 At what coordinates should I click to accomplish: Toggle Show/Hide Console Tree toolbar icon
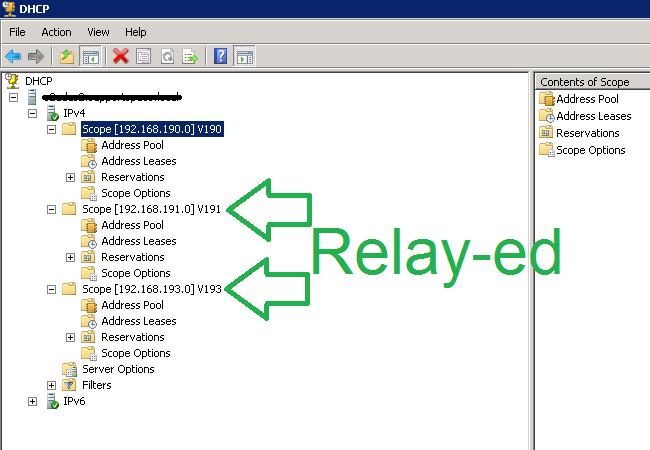(x=91, y=56)
